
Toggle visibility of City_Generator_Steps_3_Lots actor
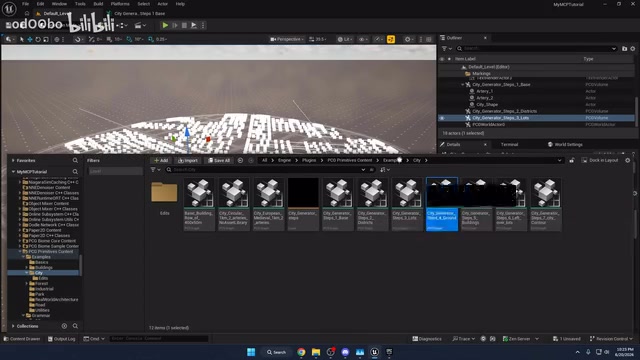[x=442, y=118]
